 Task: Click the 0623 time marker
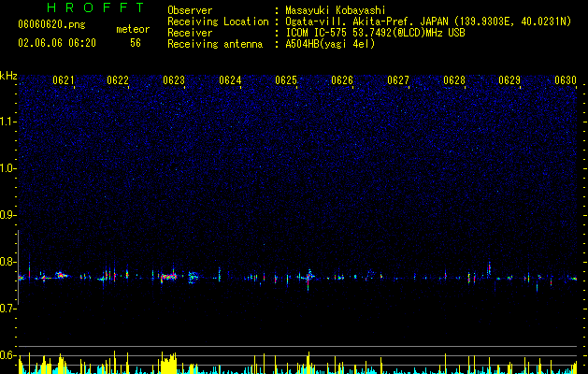174,80
